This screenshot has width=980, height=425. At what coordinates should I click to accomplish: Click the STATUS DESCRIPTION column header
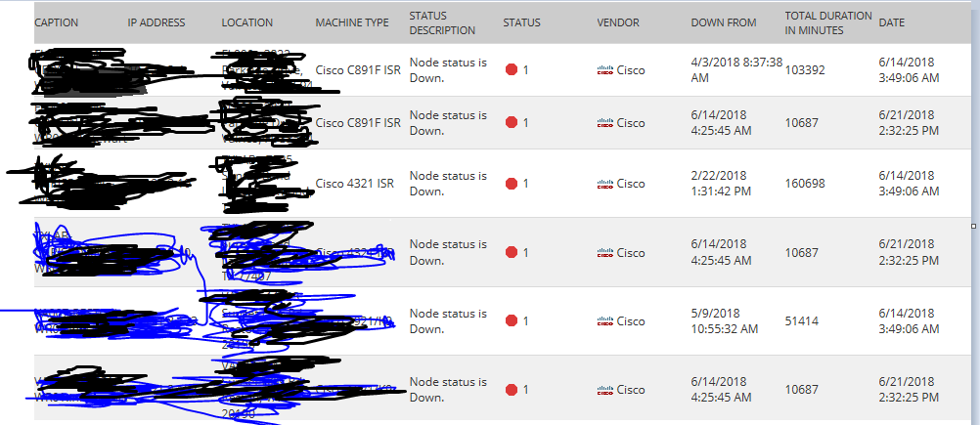tap(442, 22)
